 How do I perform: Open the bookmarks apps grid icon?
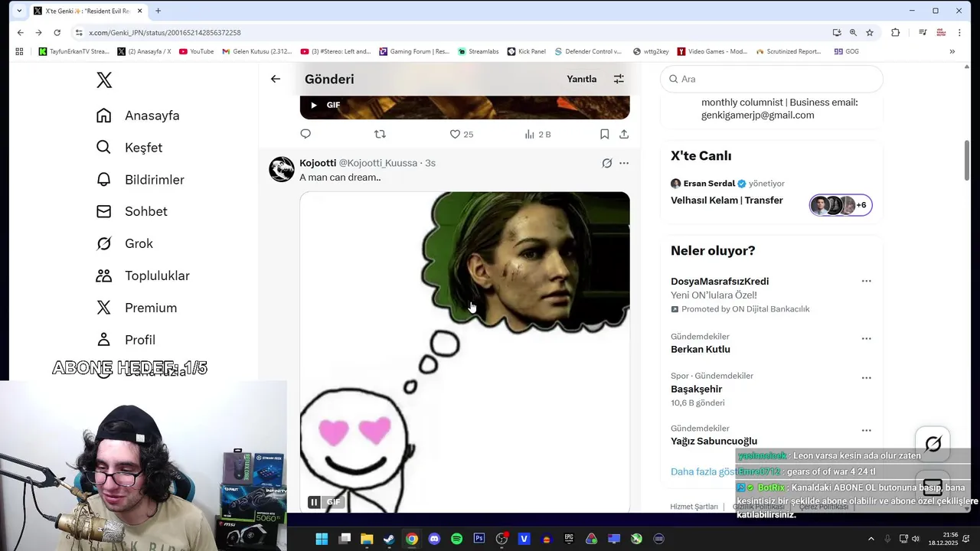20,51
